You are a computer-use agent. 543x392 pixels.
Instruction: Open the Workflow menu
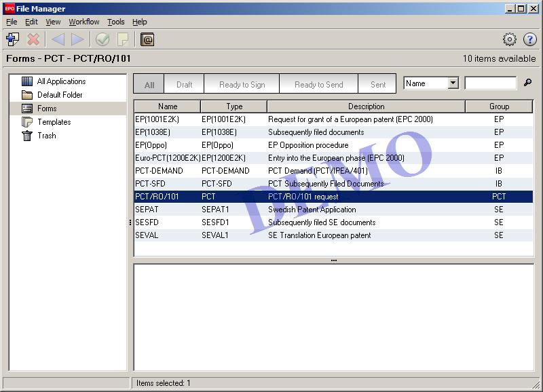pos(83,22)
